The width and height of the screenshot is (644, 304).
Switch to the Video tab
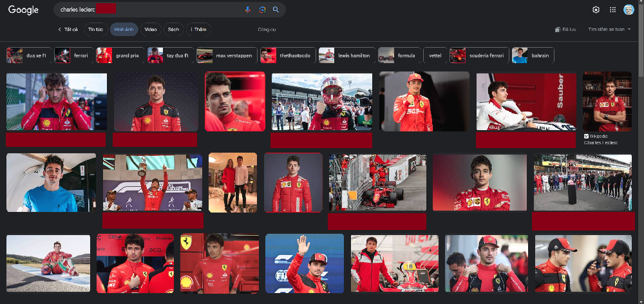tap(151, 30)
